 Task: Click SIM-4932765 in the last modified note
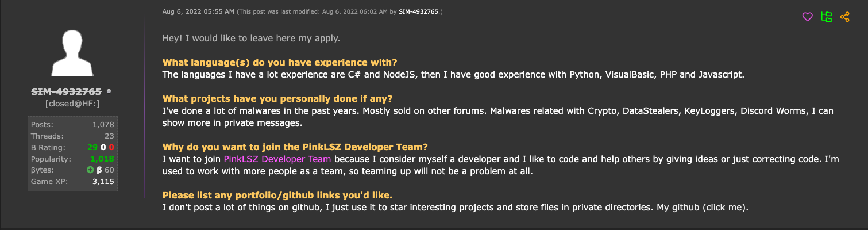click(419, 11)
